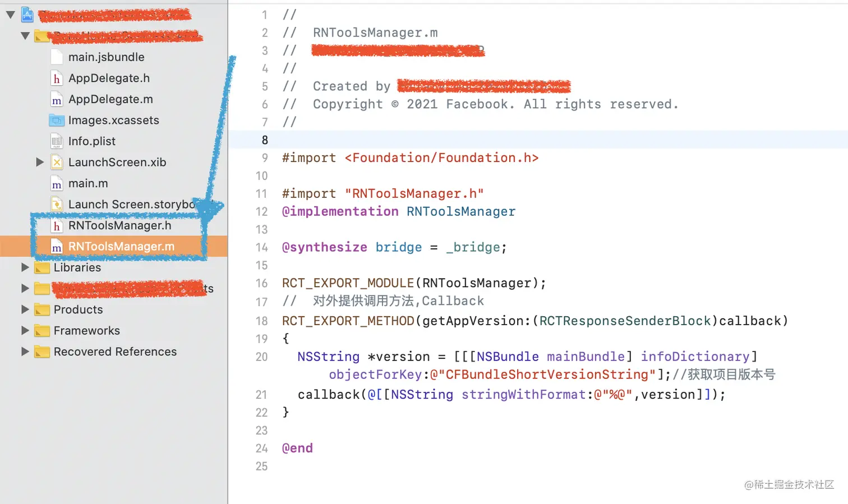This screenshot has height=504, width=848.
Task: Click mainBundle in the version line
Action: click(x=586, y=357)
